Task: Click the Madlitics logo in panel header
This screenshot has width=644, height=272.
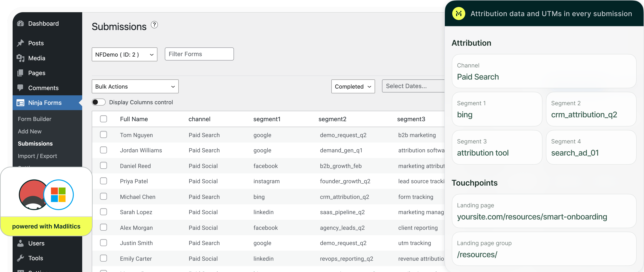Action: click(x=459, y=13)
